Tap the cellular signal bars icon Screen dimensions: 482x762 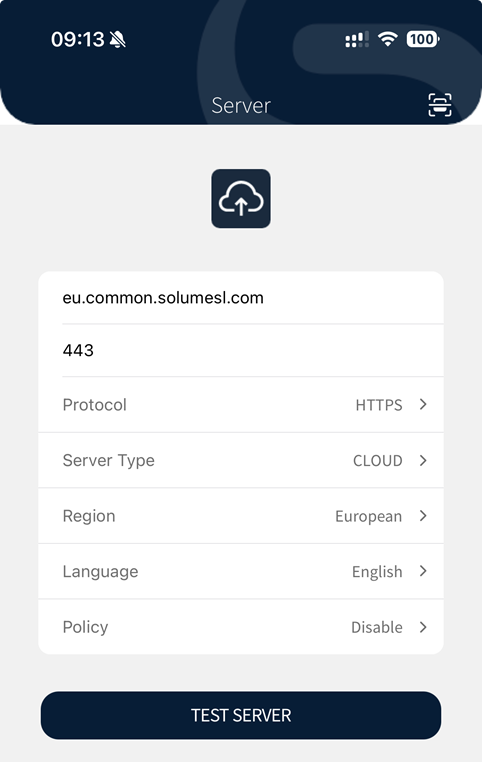click(x=357, y=39)
